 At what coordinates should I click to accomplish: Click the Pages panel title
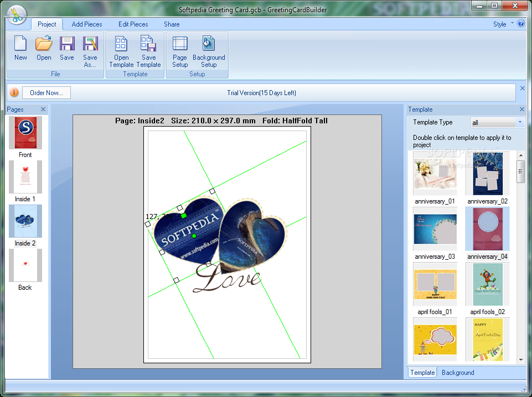pyautogui.click(x=16, y=109)
